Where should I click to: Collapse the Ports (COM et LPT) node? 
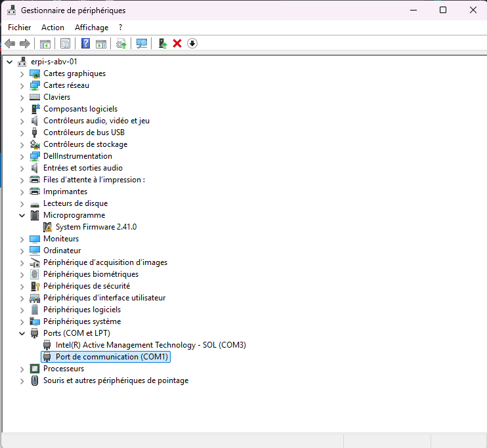click(x=22, y=333)
